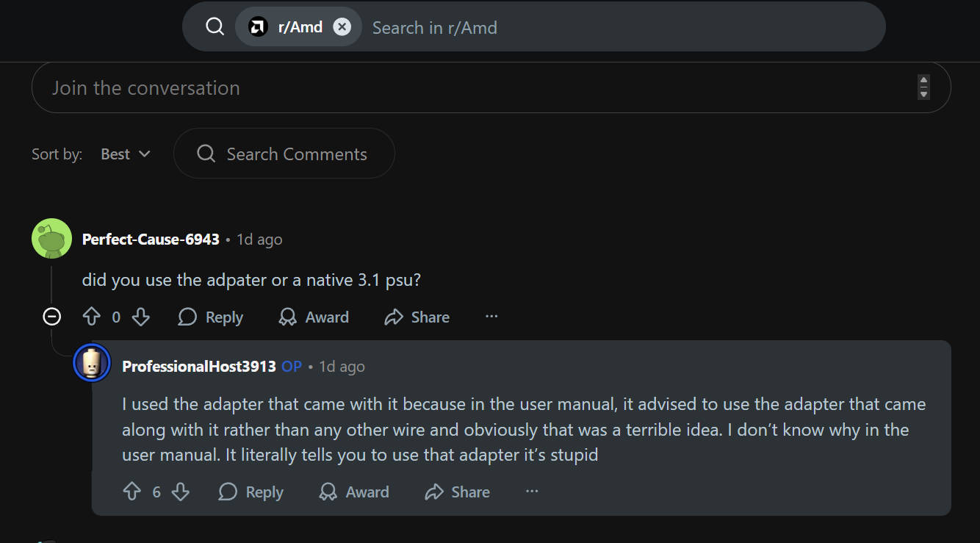This screenshot has height=543, width=980.
Task: Remove the r/Amd search filter chip
Action: pyautogui.click(x=342, y=27)
